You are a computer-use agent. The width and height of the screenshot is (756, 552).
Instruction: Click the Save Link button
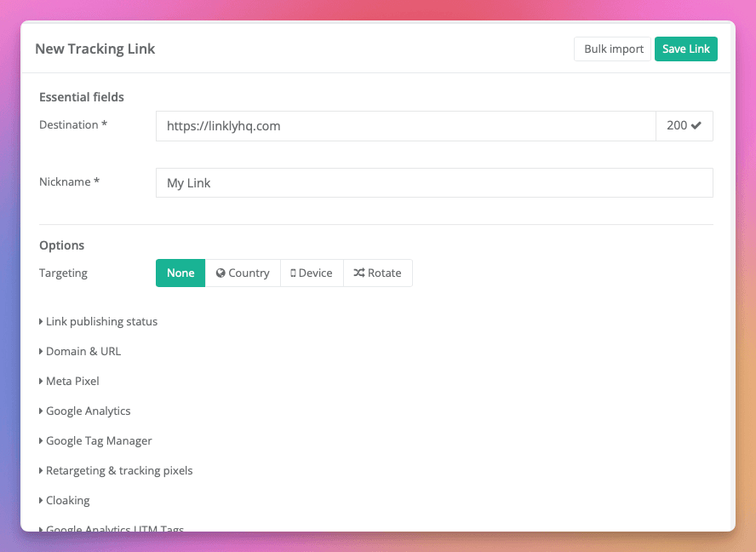(x=686, y=49)
